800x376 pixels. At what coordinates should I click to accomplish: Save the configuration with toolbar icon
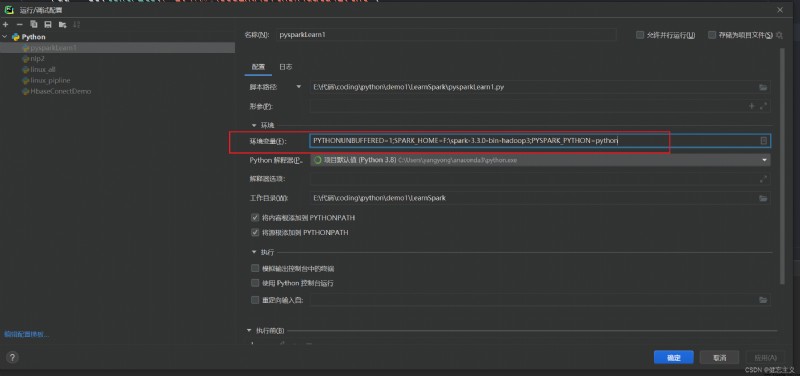point(47,24)
